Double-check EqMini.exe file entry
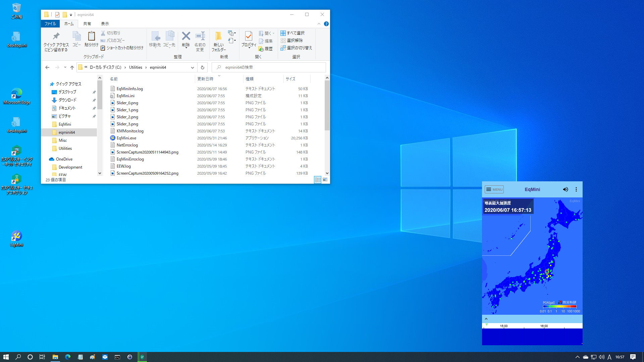The width and height of the screenshot is (644, 362). (x=126, y=138)
